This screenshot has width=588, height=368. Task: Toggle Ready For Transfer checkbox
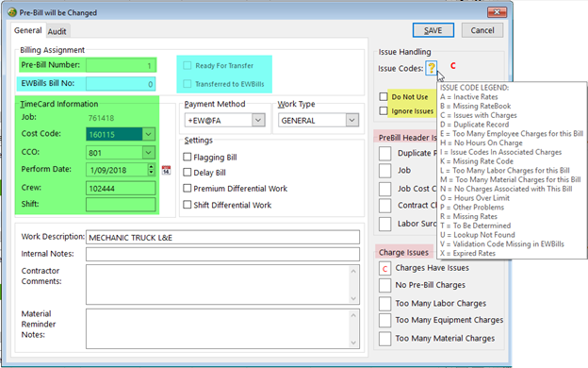point(188,66)
